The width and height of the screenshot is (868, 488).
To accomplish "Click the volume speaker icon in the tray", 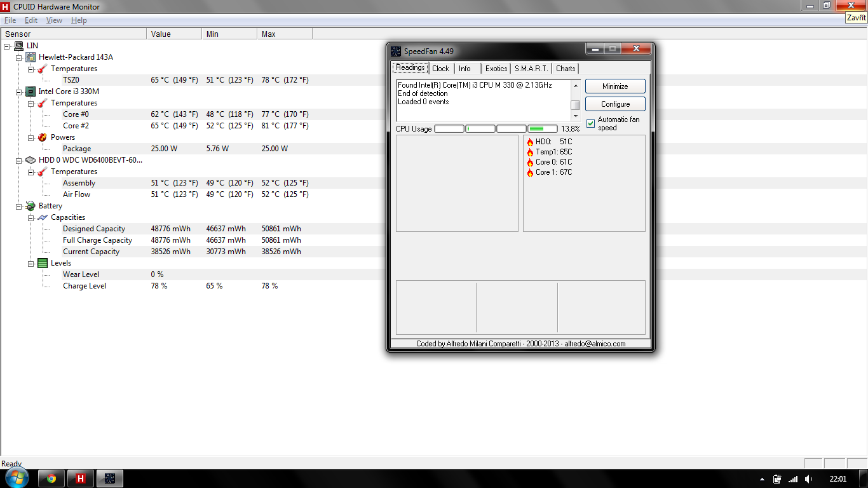I will click(809, 479).
